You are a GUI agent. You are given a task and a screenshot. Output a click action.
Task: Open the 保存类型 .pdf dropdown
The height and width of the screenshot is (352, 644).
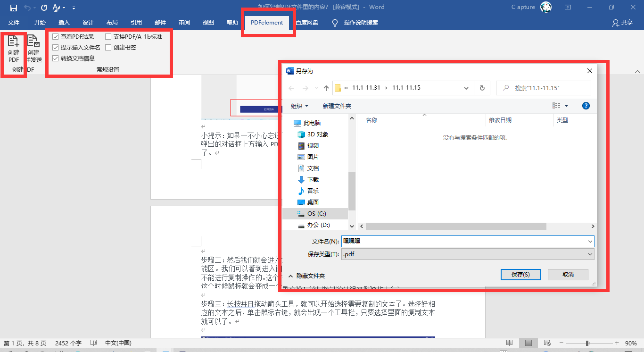tap(467, 254)
